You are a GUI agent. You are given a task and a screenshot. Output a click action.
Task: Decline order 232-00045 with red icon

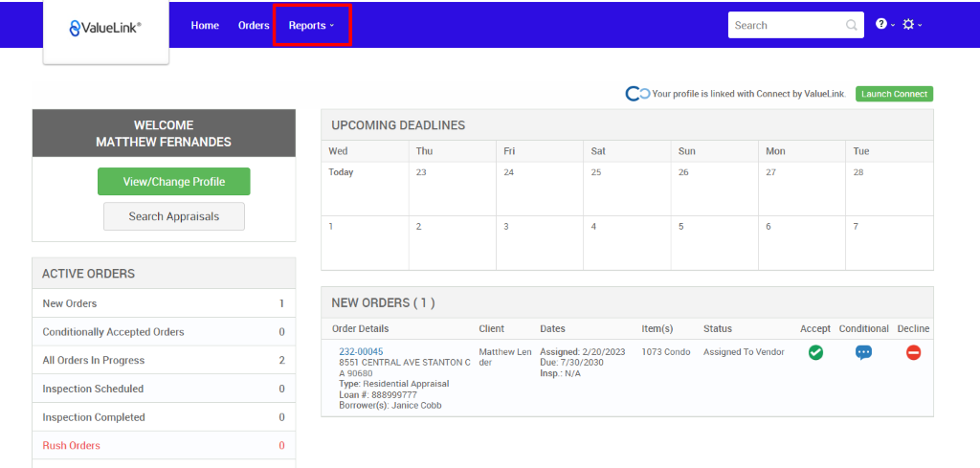pos(913,352)
